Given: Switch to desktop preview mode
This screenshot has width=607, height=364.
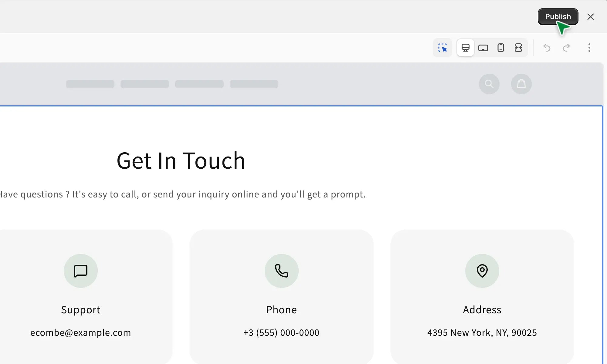Looking at the screenshot, I should tap(465, 48).
